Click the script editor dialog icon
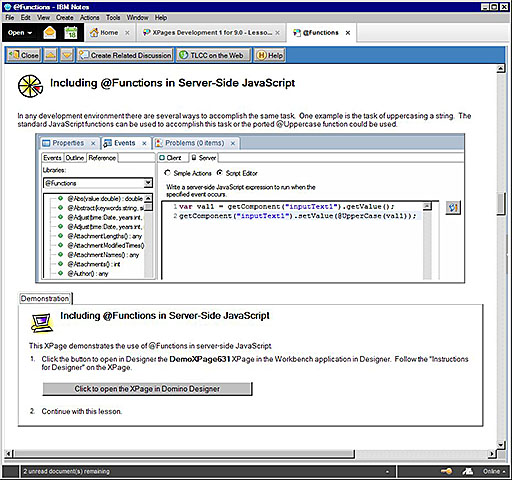The width and height of the screenshot is (512, 480). 453,207
